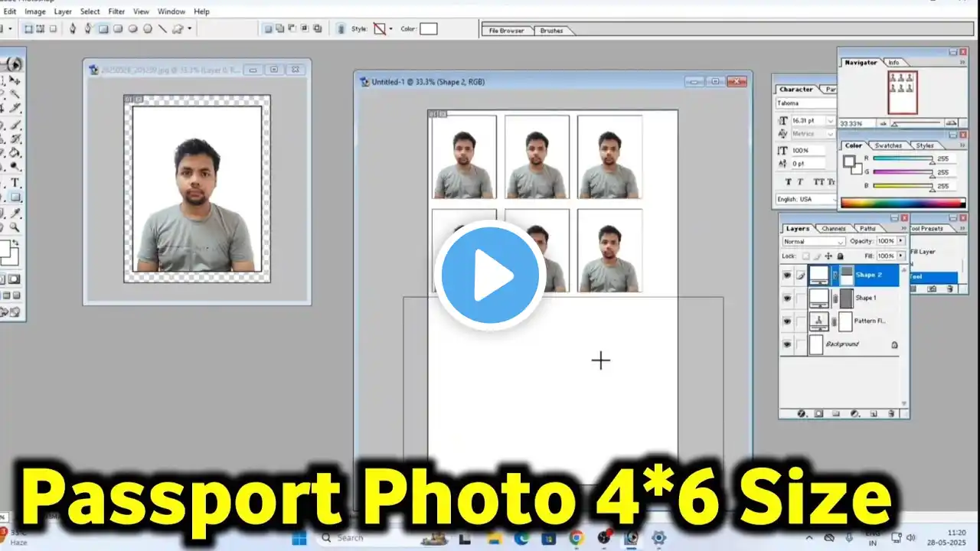Image resolution: width=980 pixels, height=551 pixels.
Task: Click the G channel slider in Color panel
Action: [x=903, y=173]
